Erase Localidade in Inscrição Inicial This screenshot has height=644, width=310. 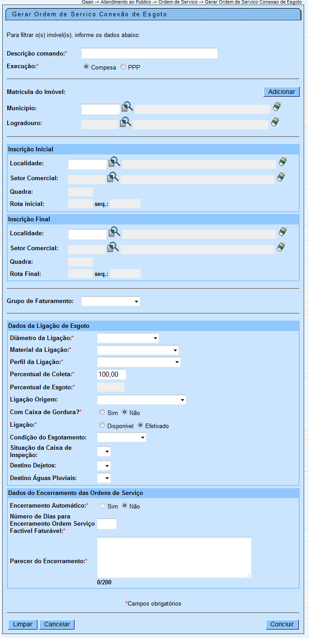pos(283,162)
